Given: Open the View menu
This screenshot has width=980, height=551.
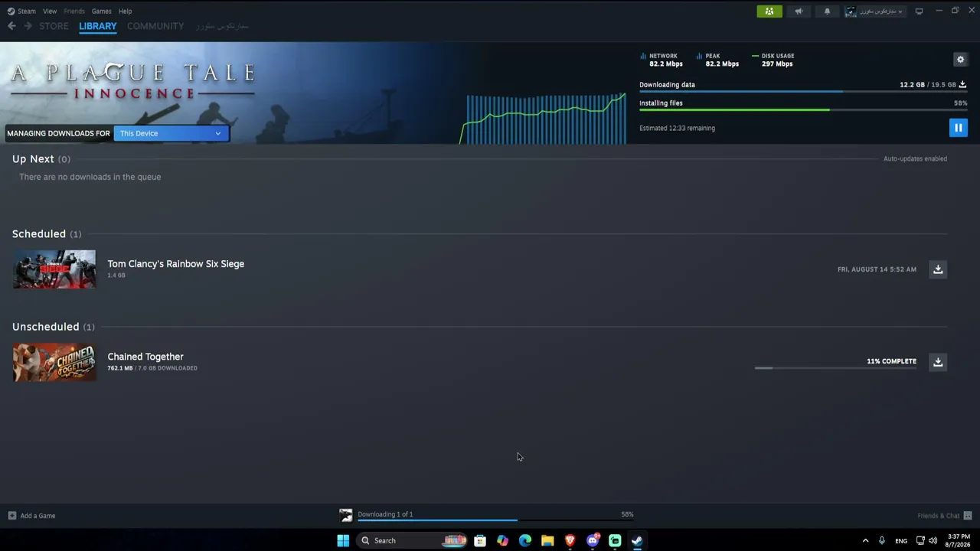Looking at the screenshot, I should (x=50, y=11).
